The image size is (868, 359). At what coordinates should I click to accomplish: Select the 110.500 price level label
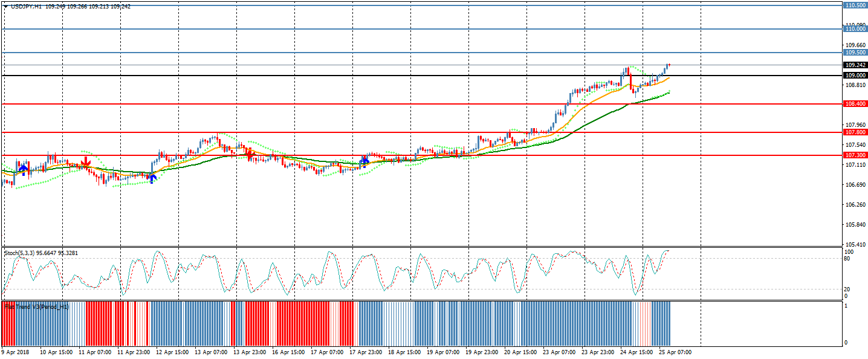click(x=855, y=5)
